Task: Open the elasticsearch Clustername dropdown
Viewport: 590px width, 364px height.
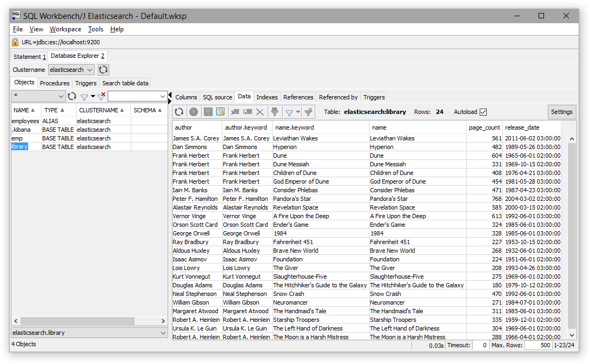Action: (x=71, y=69)
